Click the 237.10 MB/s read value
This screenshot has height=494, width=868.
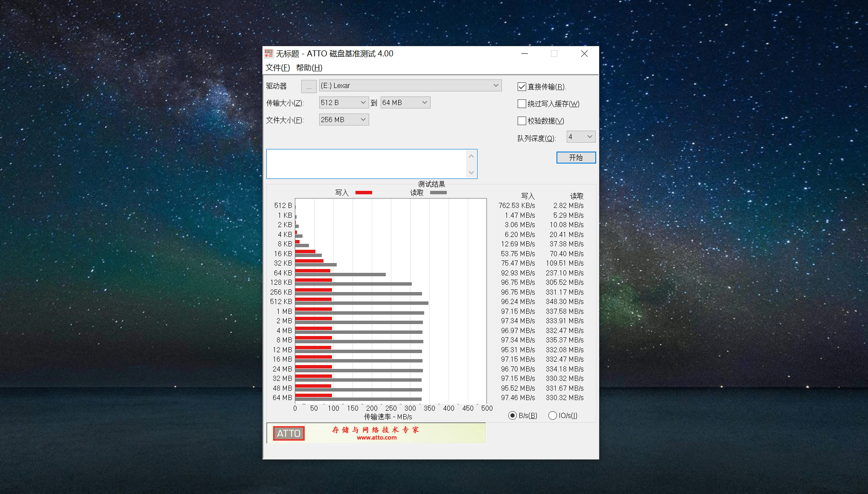click(x=565, y=273)
